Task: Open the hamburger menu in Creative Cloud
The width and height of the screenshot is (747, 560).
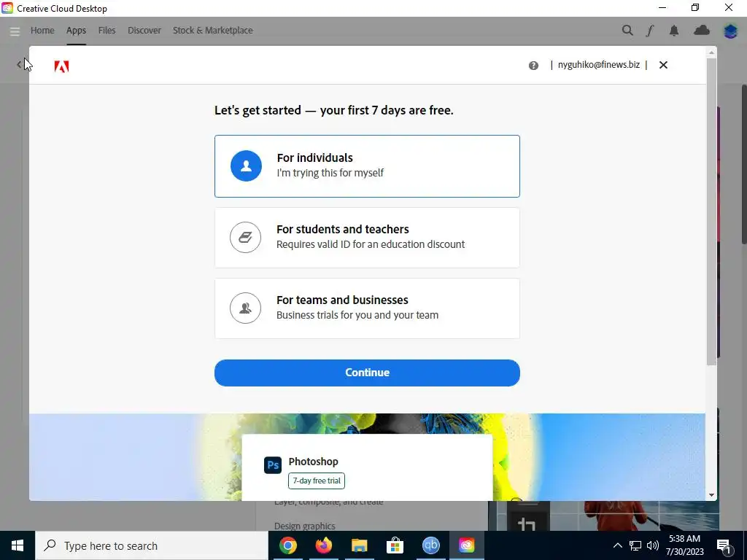Action: 15,31
